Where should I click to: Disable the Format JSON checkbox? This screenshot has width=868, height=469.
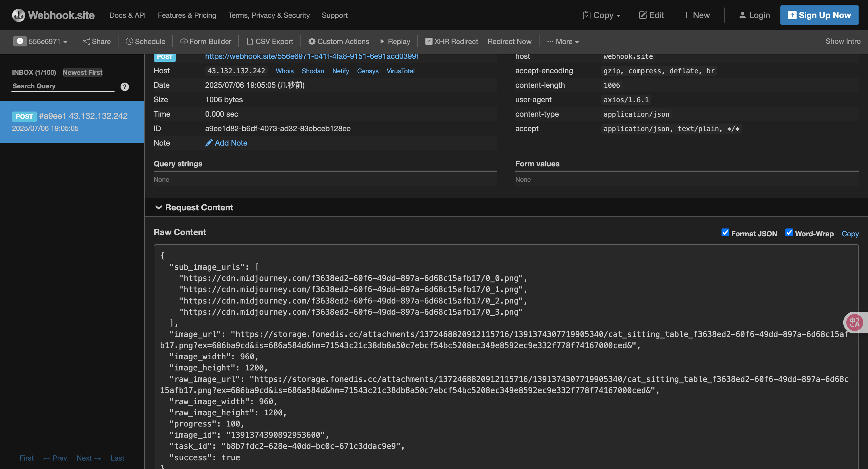point(725,232)
